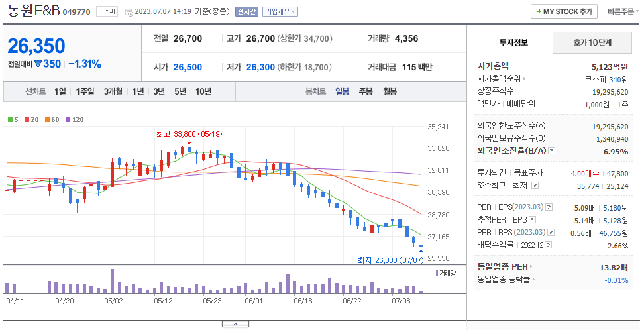Open the 빠른주문 dropdown
Viewport: 644px width, 330px height.
[623, 11]
